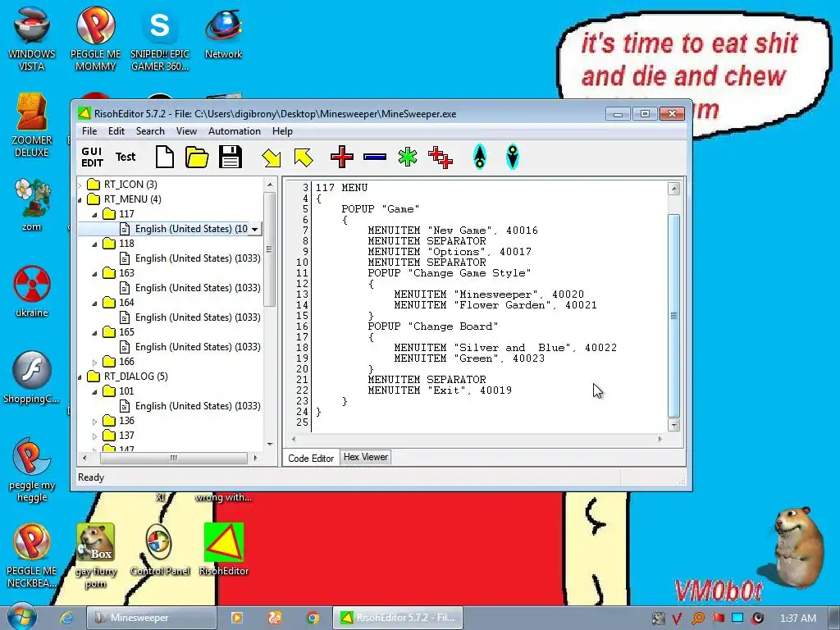840x630 pixels.
Task: Open the File menu
Action: (x=89, y=131)
